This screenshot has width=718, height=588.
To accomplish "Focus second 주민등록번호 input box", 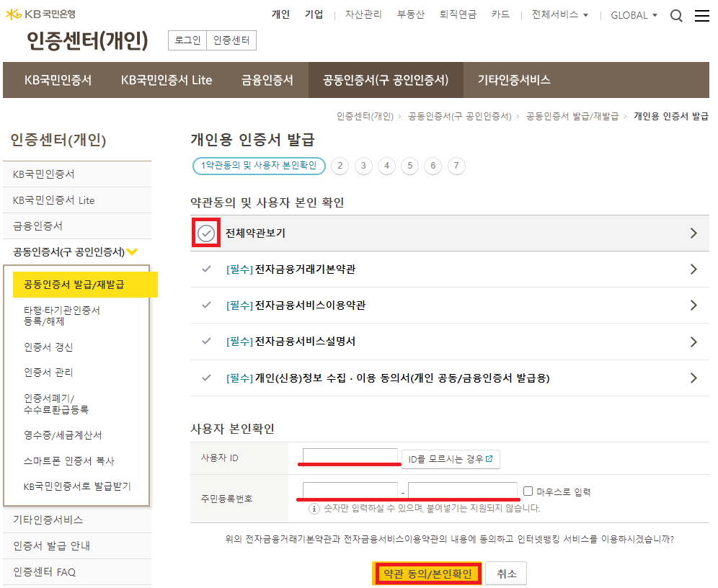I will [463, 490].
